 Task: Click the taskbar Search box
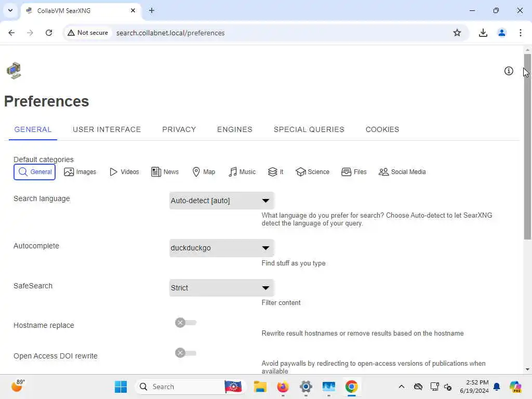(x=190, y=387)
